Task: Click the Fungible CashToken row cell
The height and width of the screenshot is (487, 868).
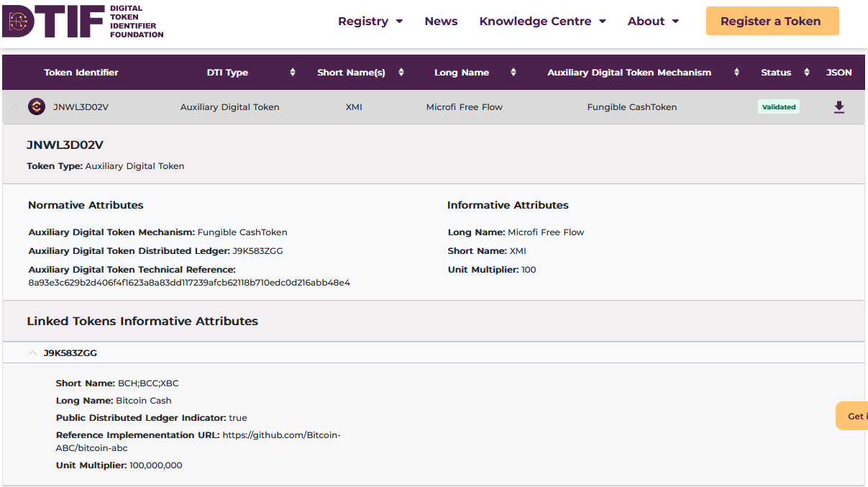Action: [x=632, y=107]
